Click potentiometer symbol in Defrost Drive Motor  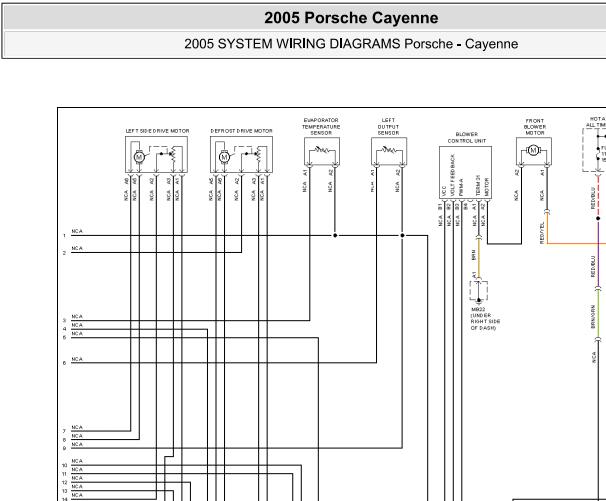[x=259, y=154]
